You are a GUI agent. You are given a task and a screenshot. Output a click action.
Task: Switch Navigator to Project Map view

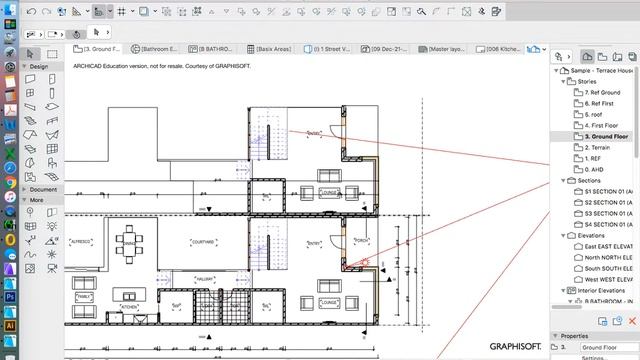587,57
